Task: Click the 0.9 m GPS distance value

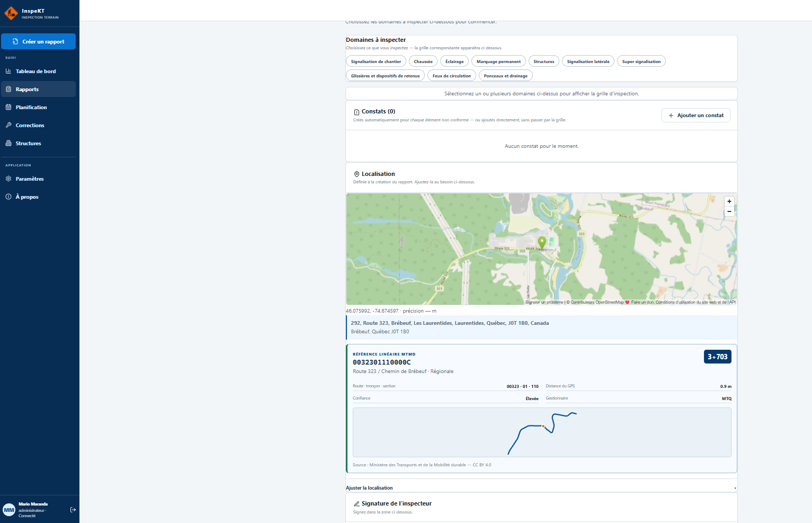Action: point(726,386)
